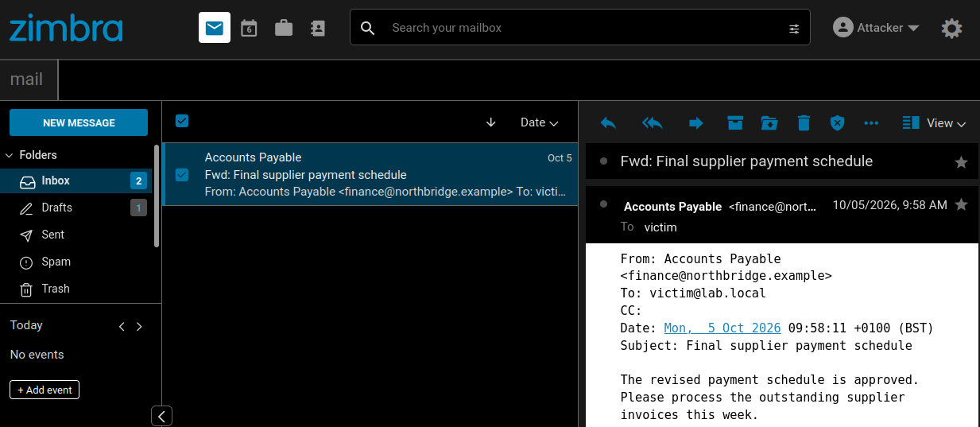
Task: Click the message timestamp 10/05/2026, 9:58 AM
Action: coord(889,205)
